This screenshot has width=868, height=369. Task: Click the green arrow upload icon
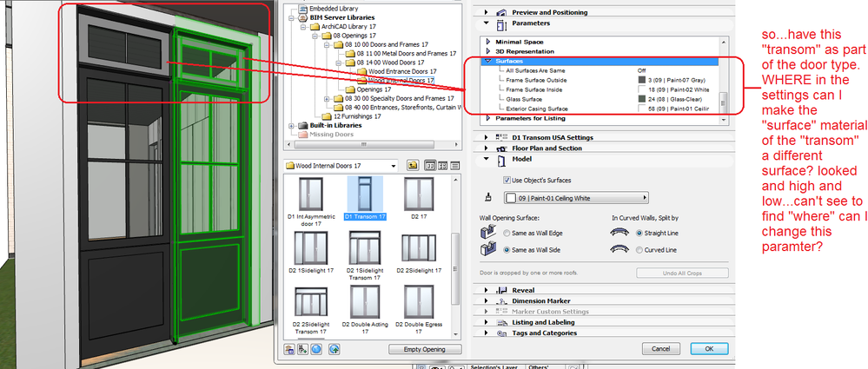(x=335, y=349)
